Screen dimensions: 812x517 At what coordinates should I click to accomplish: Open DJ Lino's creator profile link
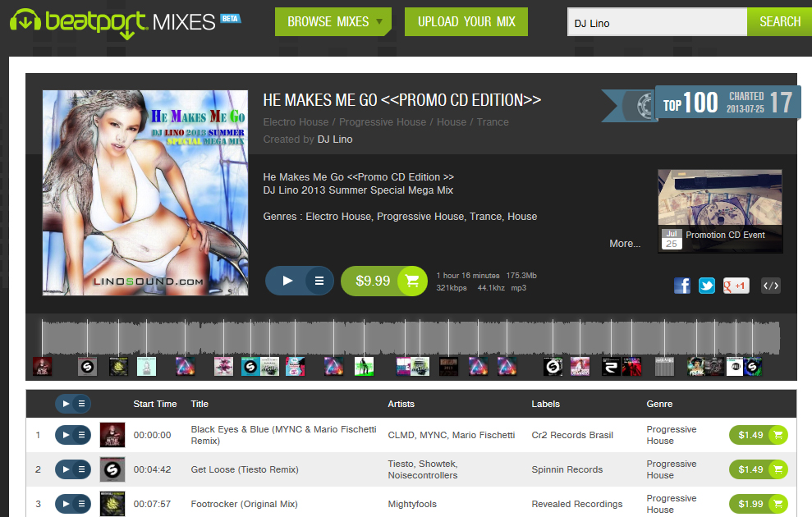[334, 140]
